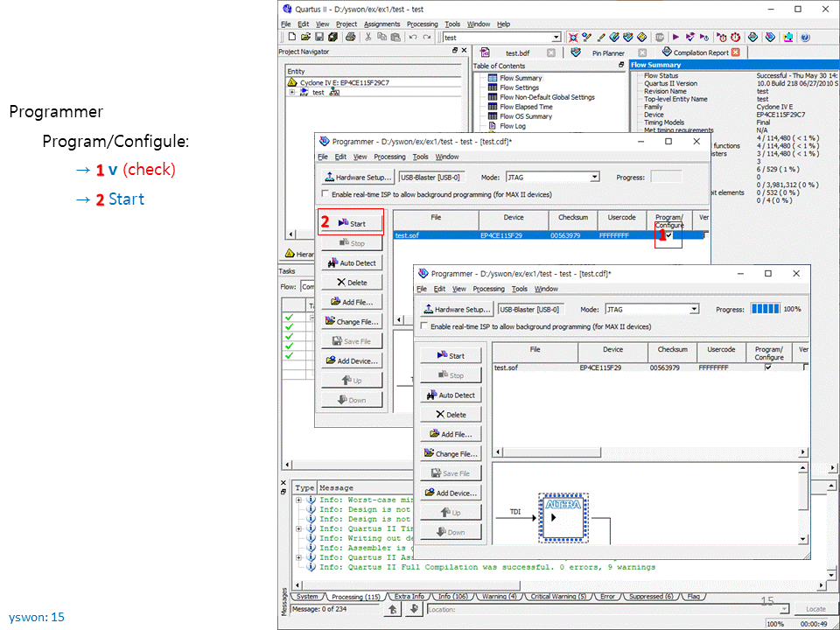Open the project name 'test' toolbar dropdown
The height and width of the screenshot is (630, 840).
556,38
